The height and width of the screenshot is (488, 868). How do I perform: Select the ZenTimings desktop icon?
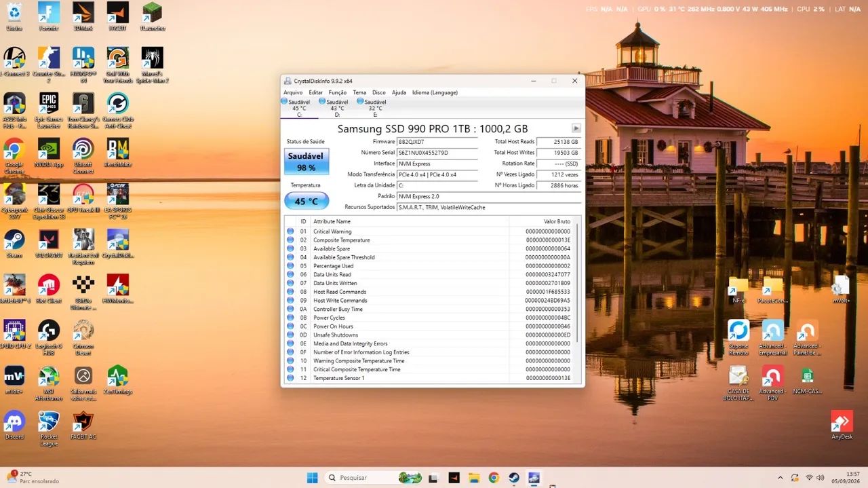coord(117,379)
